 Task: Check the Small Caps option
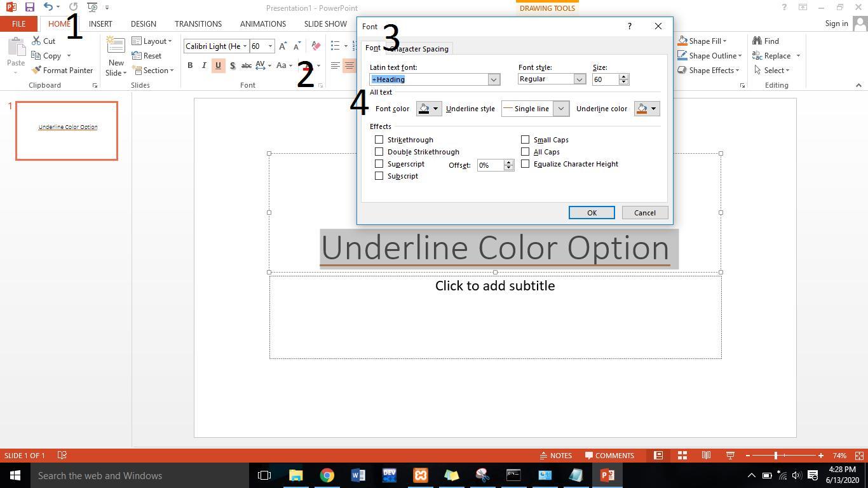click(x=526, y=140)
